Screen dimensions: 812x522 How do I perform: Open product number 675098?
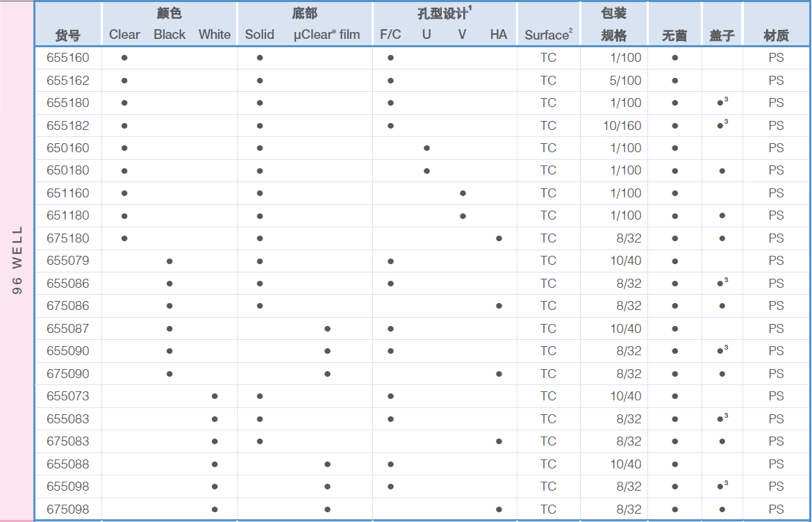[x=67, y=509]
